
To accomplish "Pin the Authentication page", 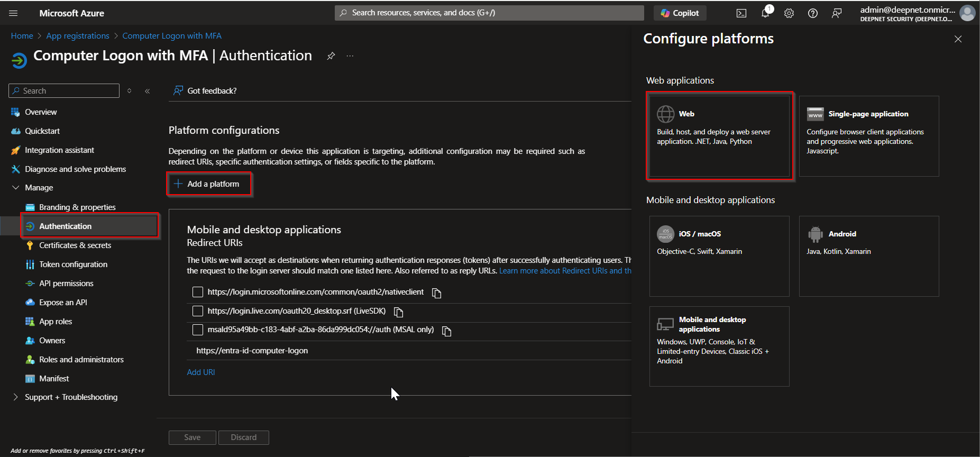I will 331,56.
